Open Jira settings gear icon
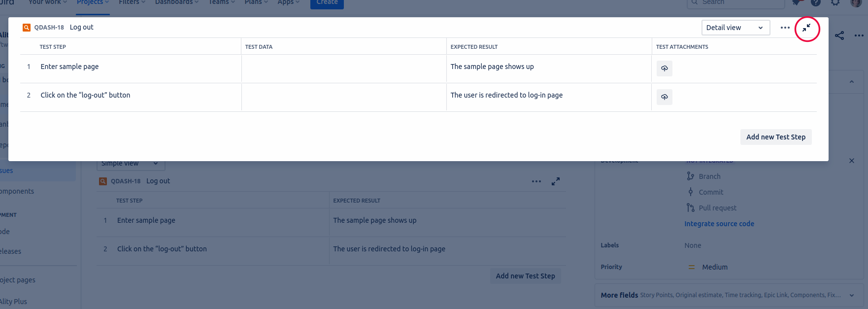868x309 pixels. [x=835, y=2]
